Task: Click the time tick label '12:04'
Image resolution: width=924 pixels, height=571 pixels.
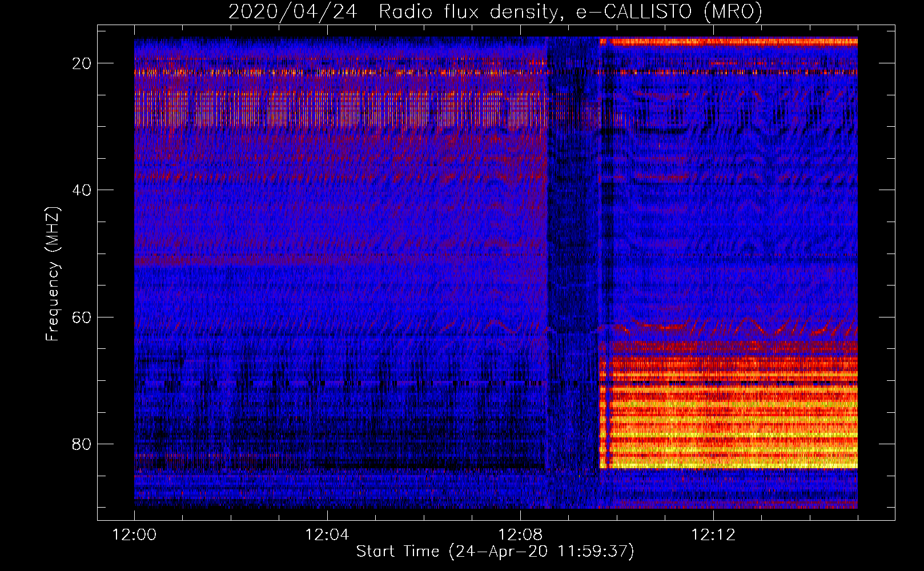Action: 327,535
